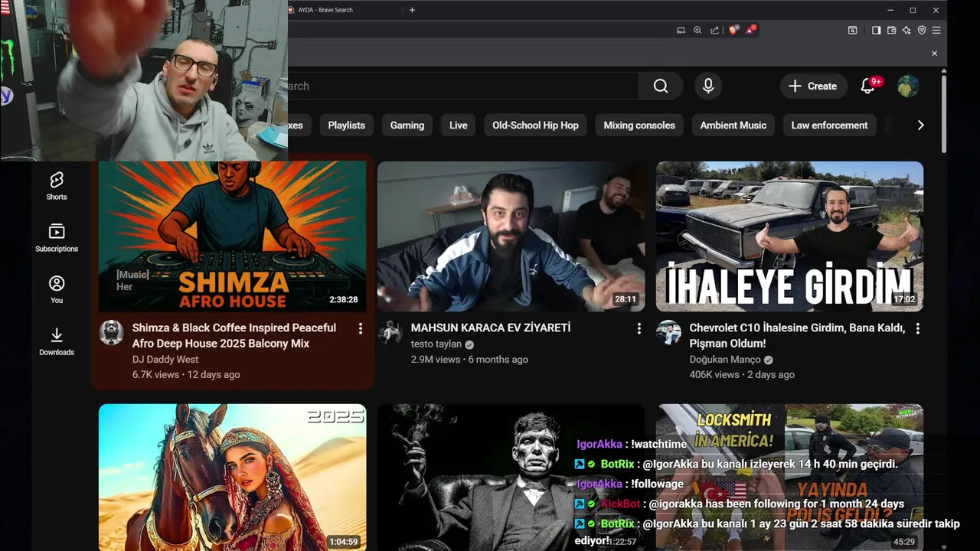The width and height of the screenshot is (980, 551).
Task: Play the SHIMZA AFRO HOUSE thumbnail
Action: point(233,236)
